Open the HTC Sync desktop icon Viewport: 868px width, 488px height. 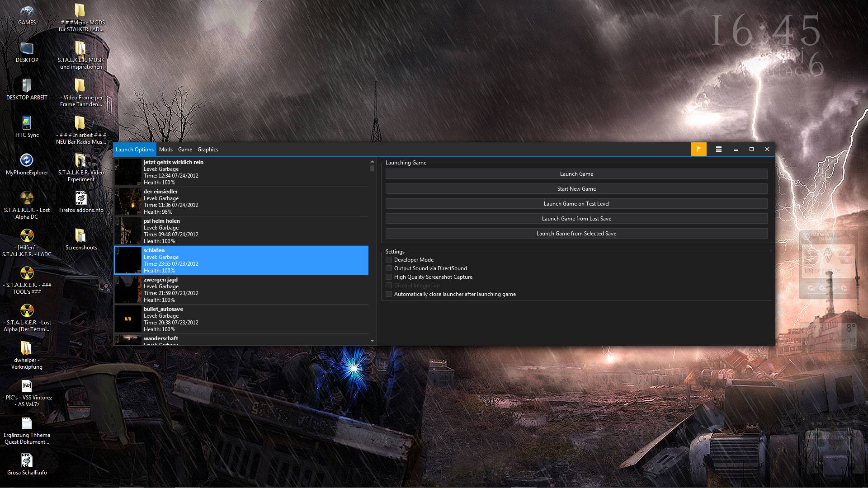pyautogui.click(x=27, y=123)
